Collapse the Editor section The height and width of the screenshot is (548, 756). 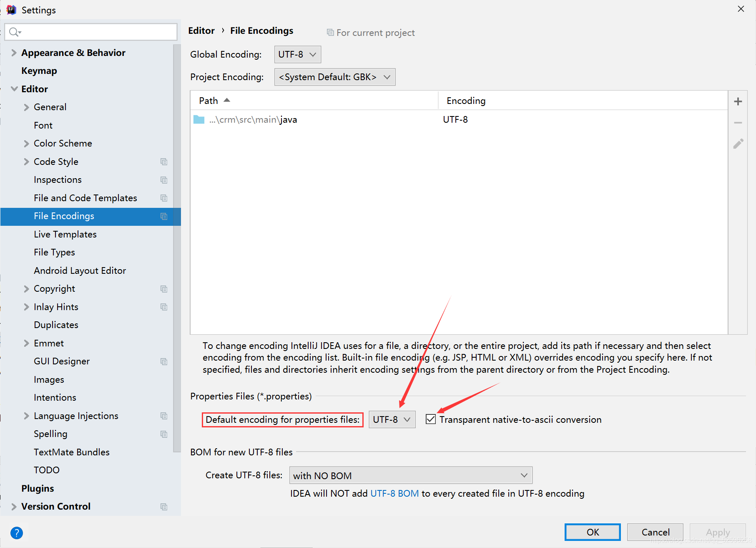(14, 89)
